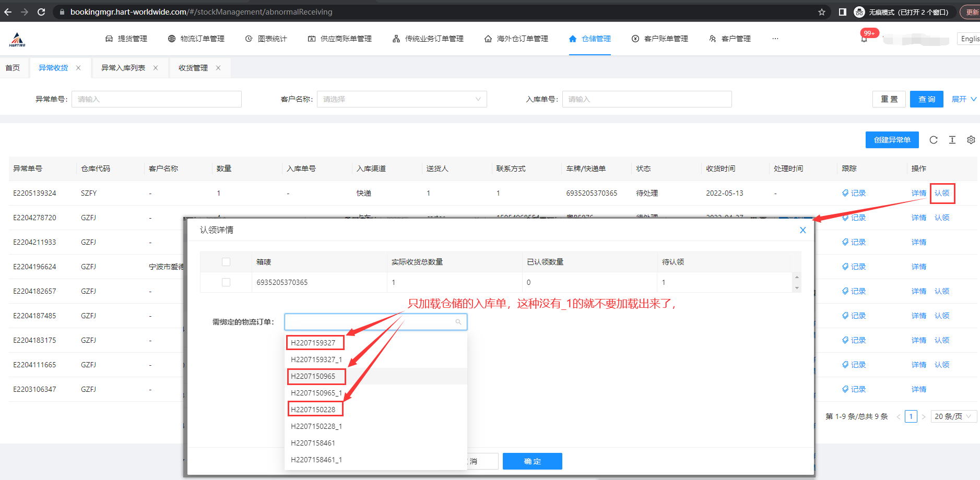Click the 异常单号 input field
The height and width of the screenshot is (480, 980).
pos(157,99)
